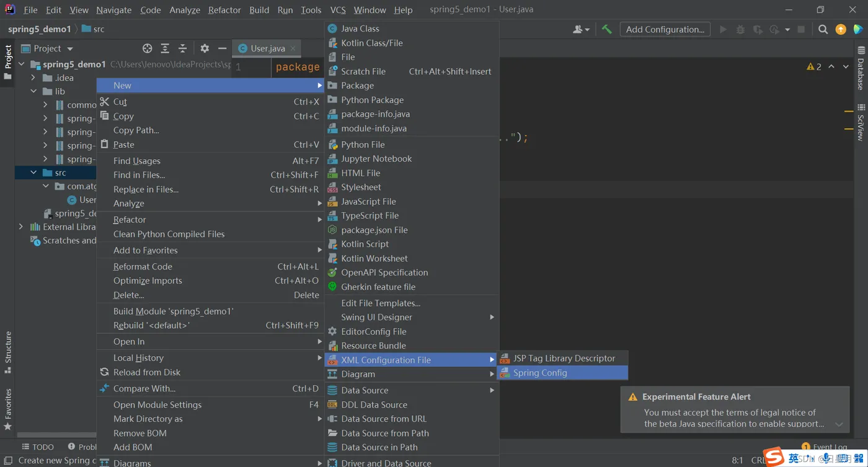Image resolution: width=868 pixels, height=467 pixels.
Task: Open Search Everywhere magnifier icon
Action: [823, 29]
